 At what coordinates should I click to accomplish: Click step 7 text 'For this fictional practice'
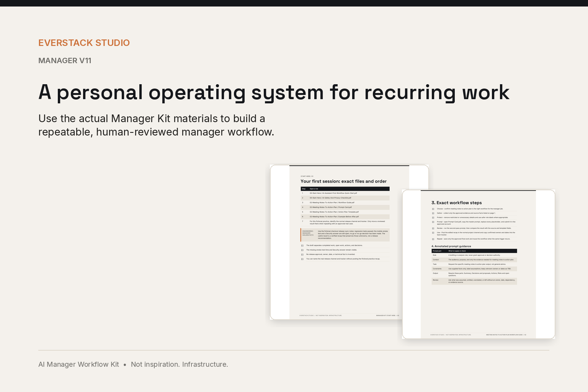coord(347,222)
